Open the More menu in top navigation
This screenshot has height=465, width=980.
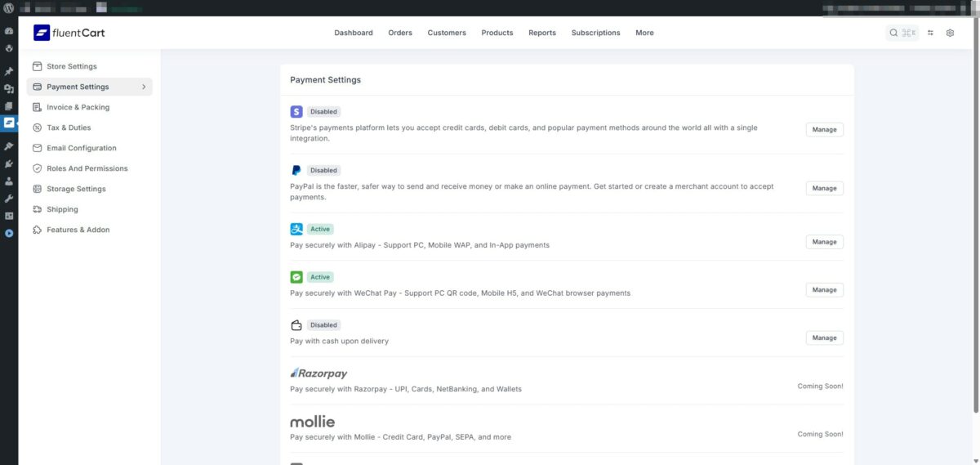644,34
